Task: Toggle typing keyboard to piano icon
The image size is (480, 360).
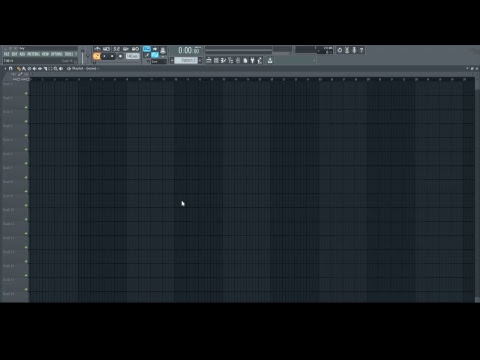Action: click(x=147, y=49)
